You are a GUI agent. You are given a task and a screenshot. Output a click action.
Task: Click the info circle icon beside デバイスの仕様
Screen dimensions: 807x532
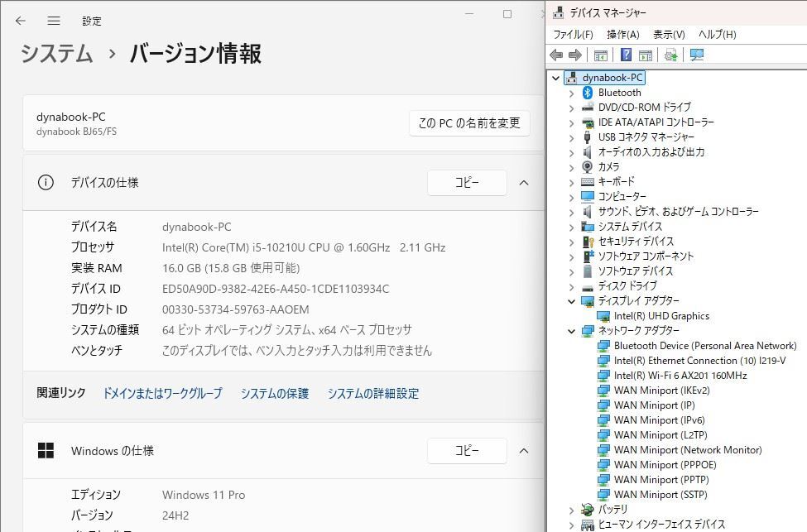(46, 182)
